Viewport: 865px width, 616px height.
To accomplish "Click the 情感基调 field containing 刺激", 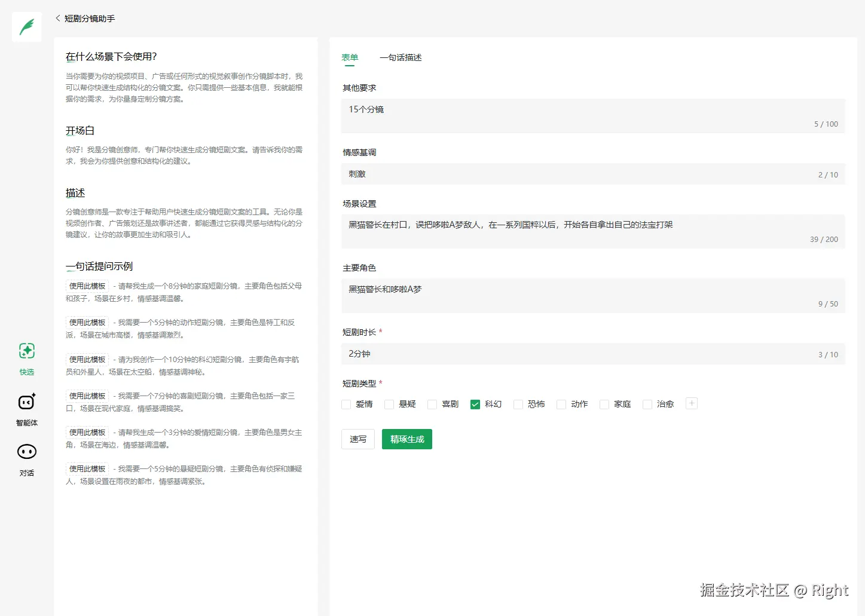I will (593, 174).
